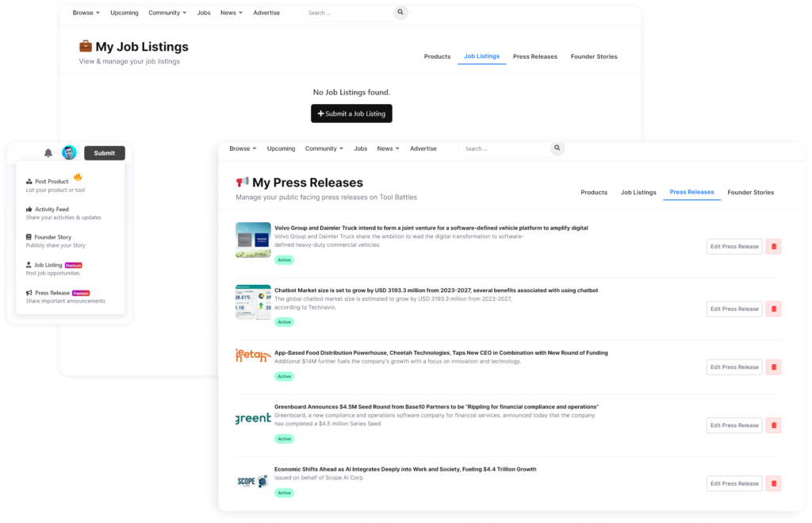
Task: Select Press Releases tab in Press Releases window
Action: coord(691,192)
